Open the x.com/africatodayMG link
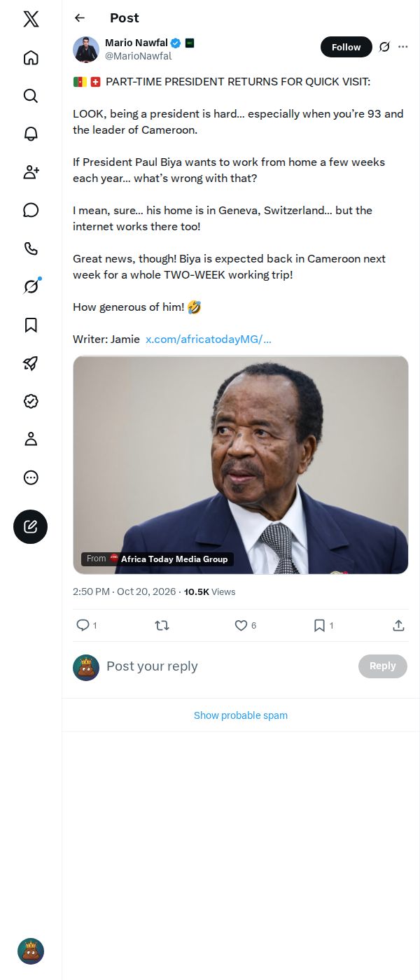420x980 pixels. [209, 339]
